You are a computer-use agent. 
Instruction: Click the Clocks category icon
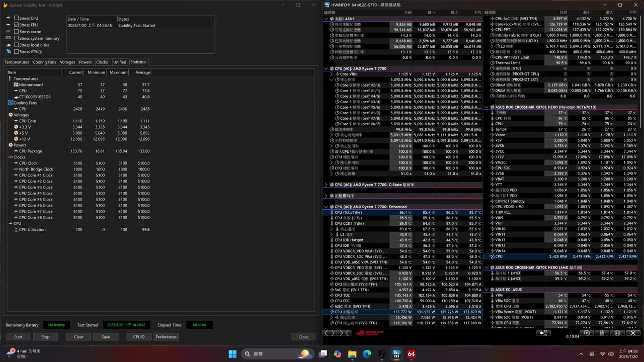pyautogui.click(x=10, y=157)
